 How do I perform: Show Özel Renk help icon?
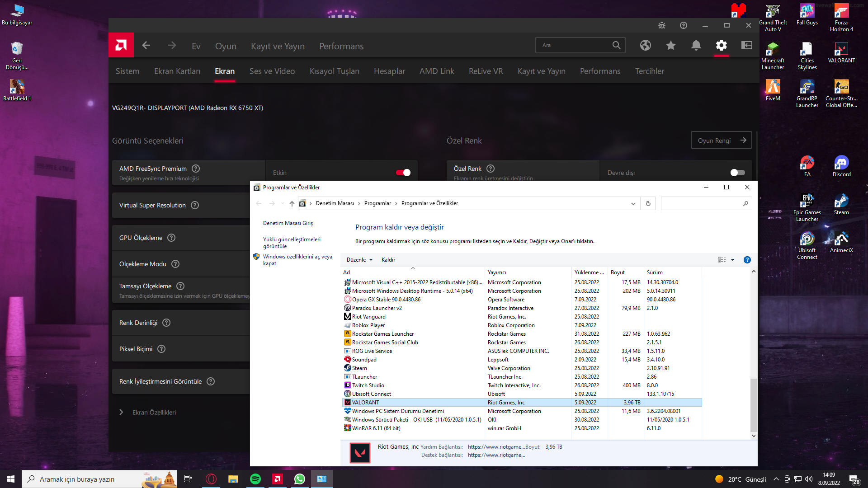[x=491, y=169]
